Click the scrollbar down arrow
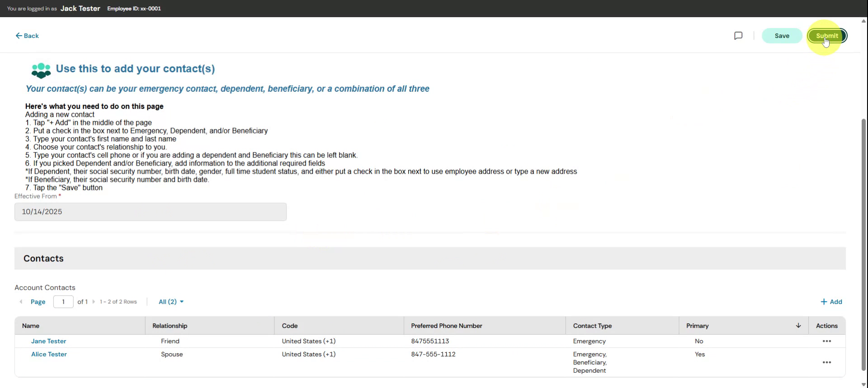 coord(864,385)
